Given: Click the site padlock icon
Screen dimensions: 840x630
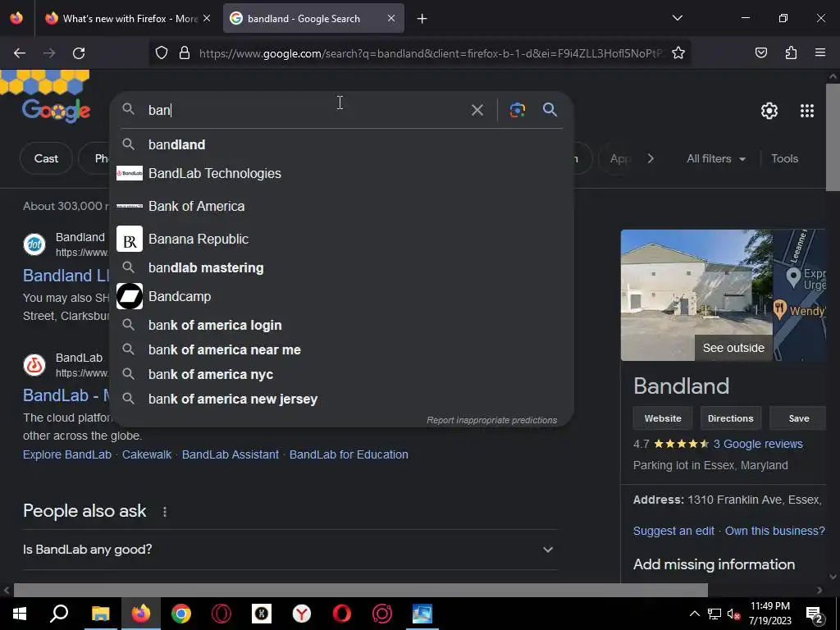Looking at the screenshot, I should point(185,53).
